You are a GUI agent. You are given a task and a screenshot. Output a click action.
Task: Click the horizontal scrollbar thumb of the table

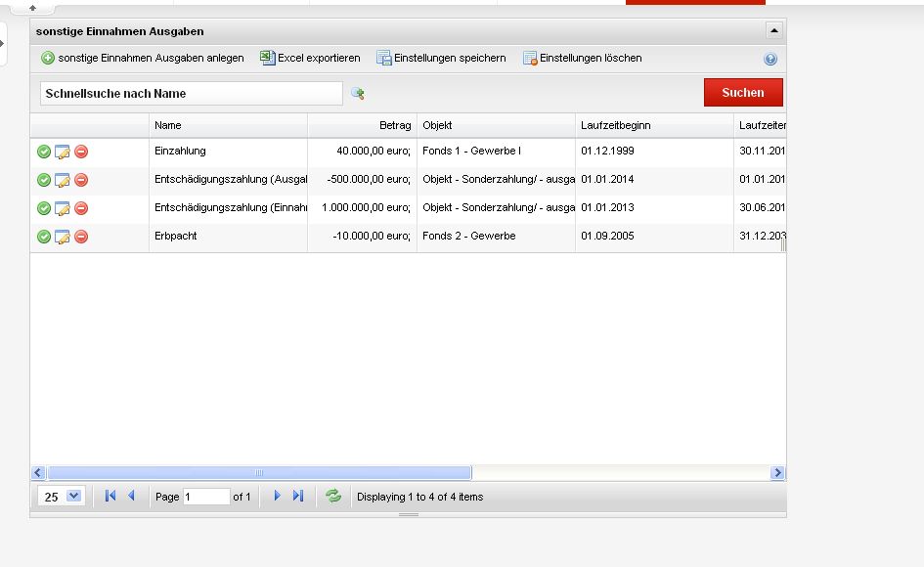click(x=259, y=473)
